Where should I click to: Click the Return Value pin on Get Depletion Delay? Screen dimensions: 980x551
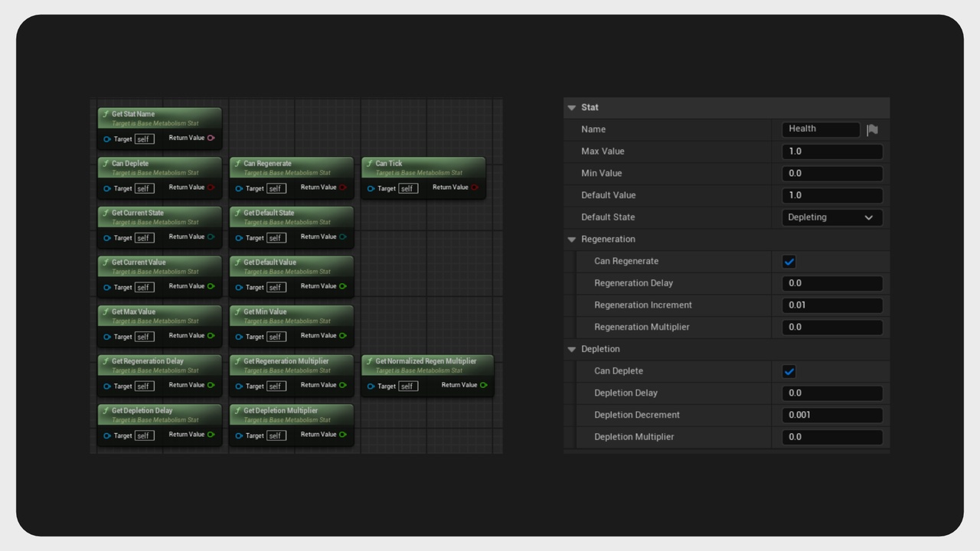[x=211, y=435]
